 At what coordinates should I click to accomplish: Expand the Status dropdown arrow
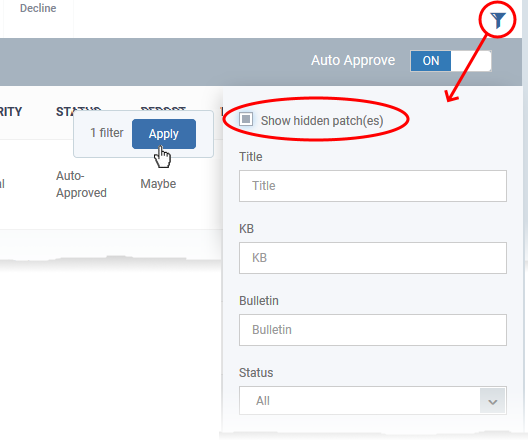click(492, 401)
